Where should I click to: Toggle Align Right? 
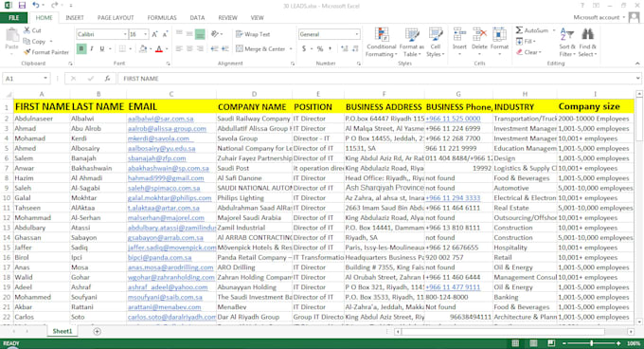click(x=200, y=49)
